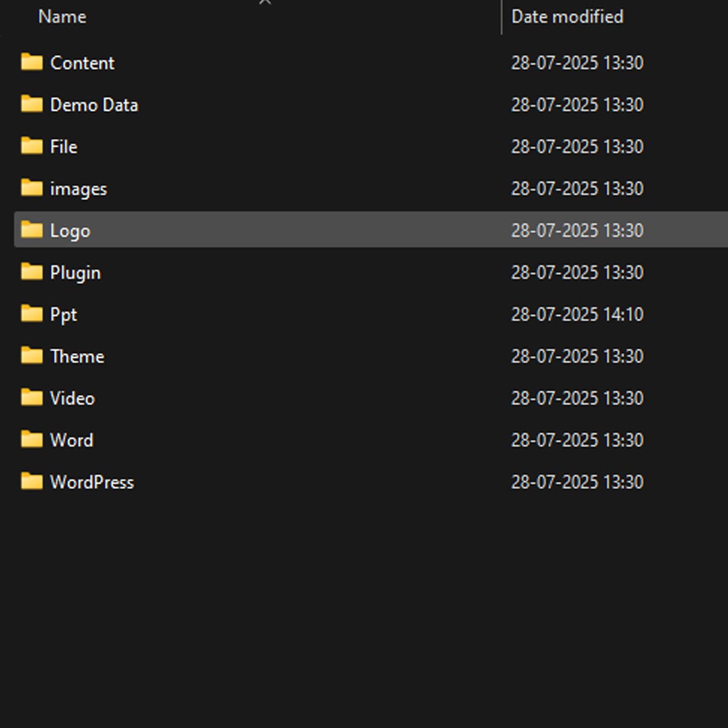Sort files by Date modified column header
This screenshot has height=728, width=728.
[567, 16]
